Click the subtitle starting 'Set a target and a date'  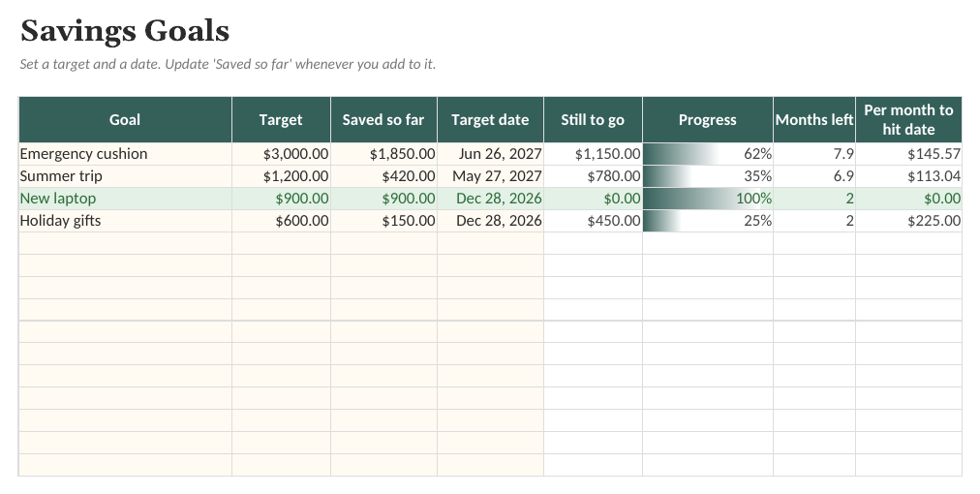point(228,64)
